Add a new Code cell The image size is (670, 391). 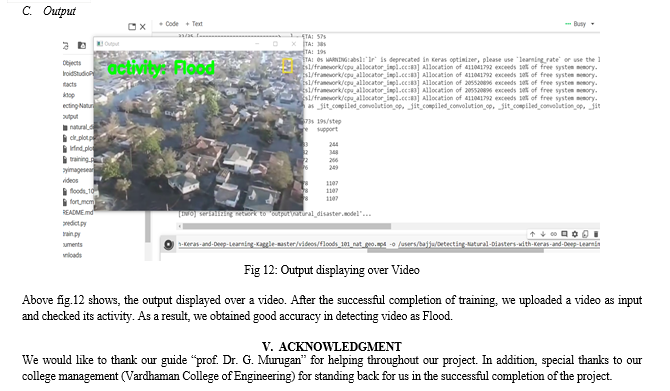pyautogui.click(x=169, y=24)
